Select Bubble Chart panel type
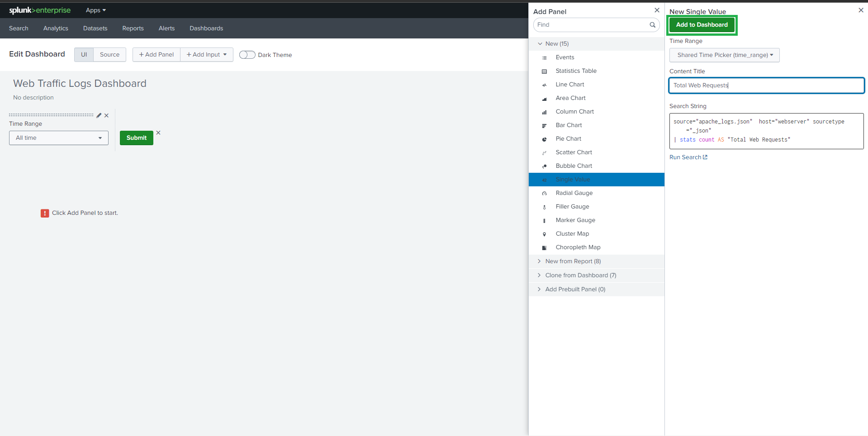The height and width of the screenshot is (436, 868). [x=597, y=166]
